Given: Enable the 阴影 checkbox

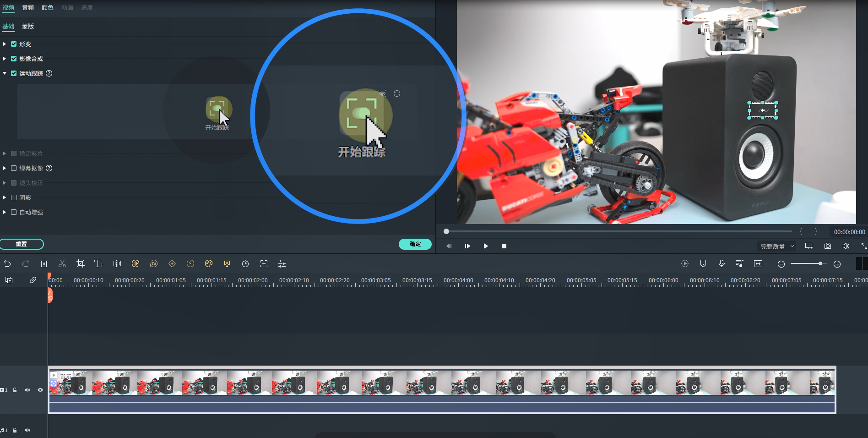Looking at the screenshot, I should point(14,197).
